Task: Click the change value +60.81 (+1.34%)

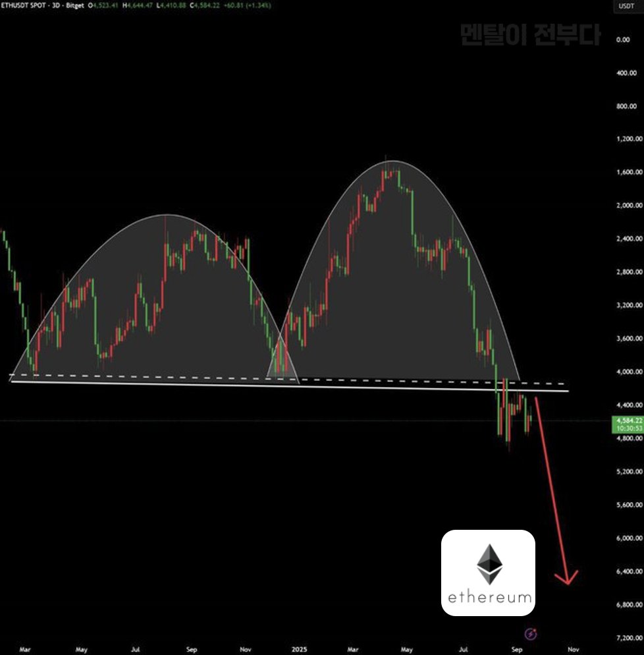Action: pyautogui.click(x=247, y=5)
